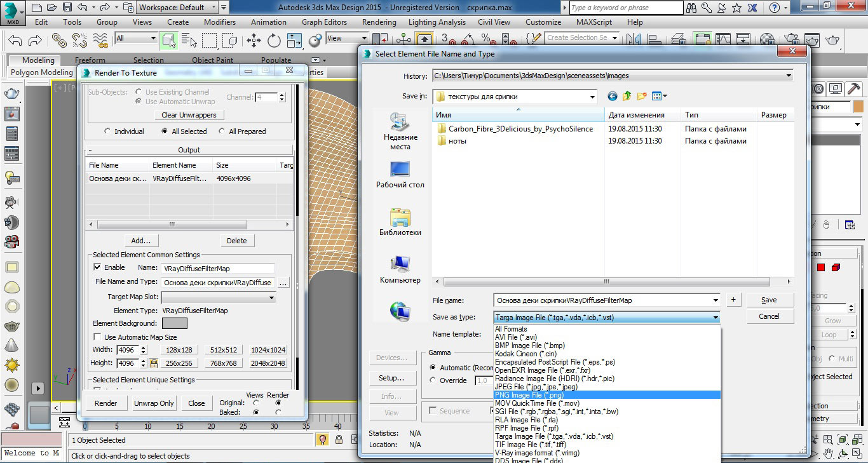Switch to the Freeform ribbon tab
This screenshot has width=868, height=463.
coord(90,60)
